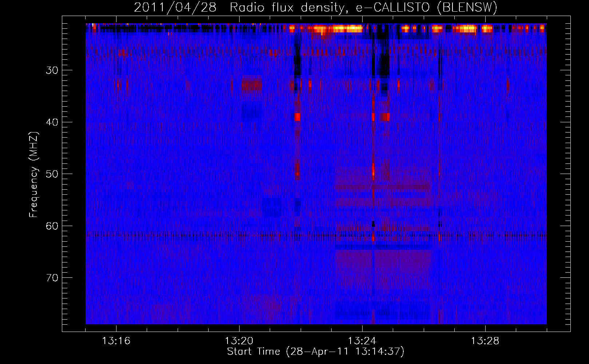
Task: Click the 60 frequency axis label
Action: [x=52, y=226]
